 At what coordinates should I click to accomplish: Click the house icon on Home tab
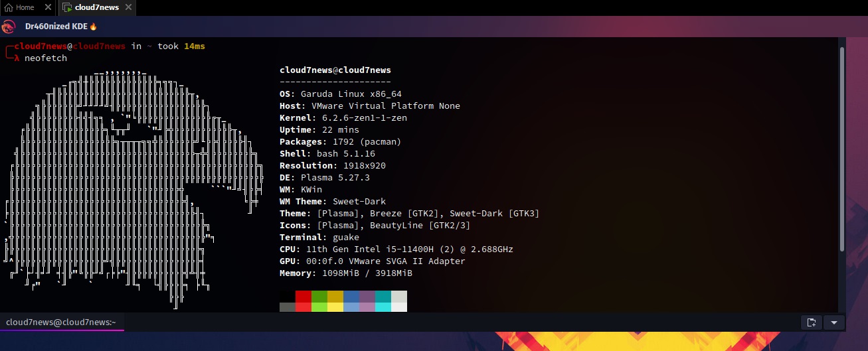(9, 7)
